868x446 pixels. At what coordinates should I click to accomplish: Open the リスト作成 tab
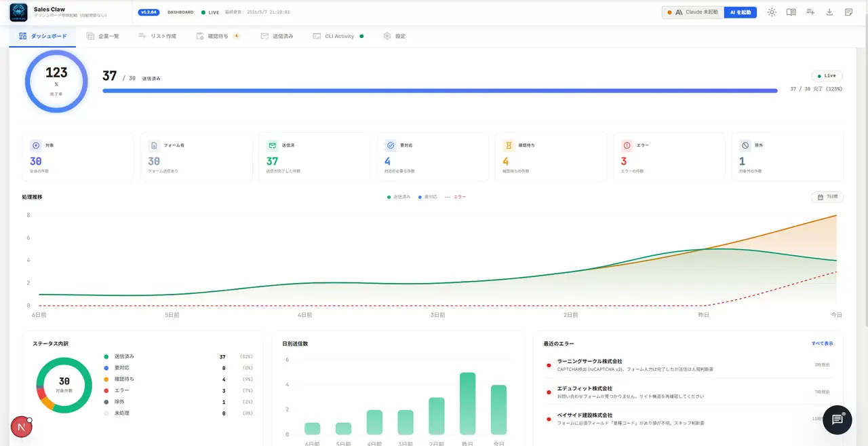click(x=157, y=36)
